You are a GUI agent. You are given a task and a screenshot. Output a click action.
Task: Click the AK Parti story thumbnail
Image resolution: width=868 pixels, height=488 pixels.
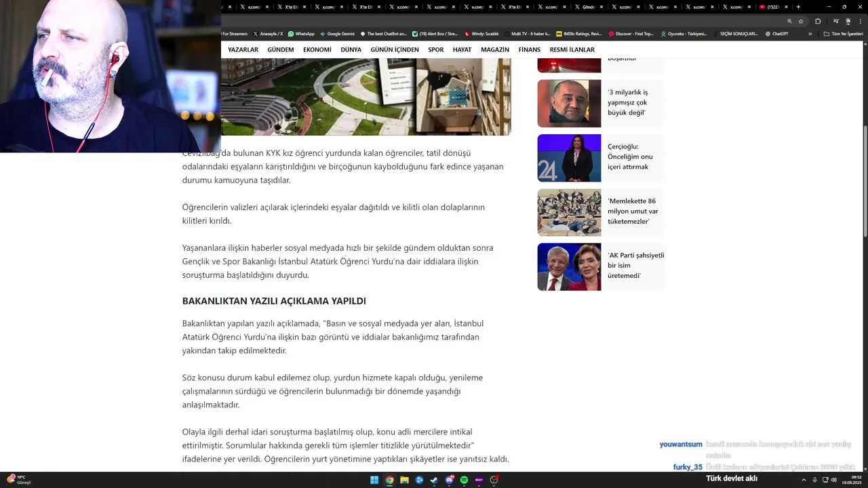pos(569,266)
